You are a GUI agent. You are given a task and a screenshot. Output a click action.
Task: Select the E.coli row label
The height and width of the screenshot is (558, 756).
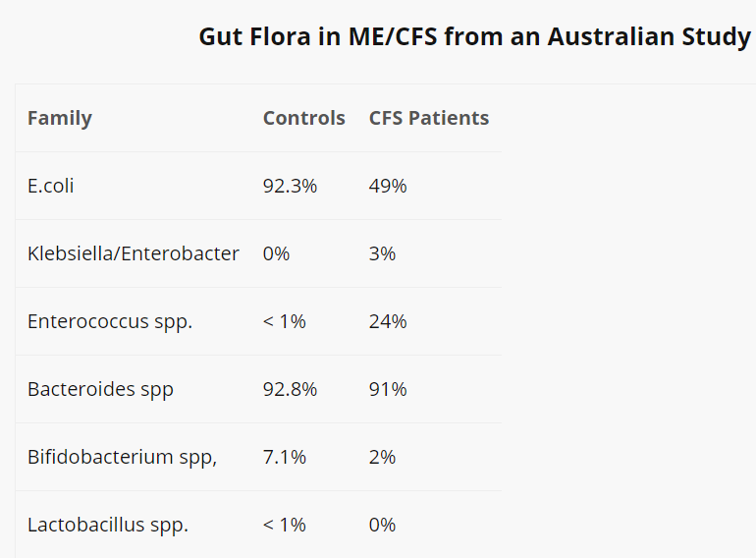point(51,186)
